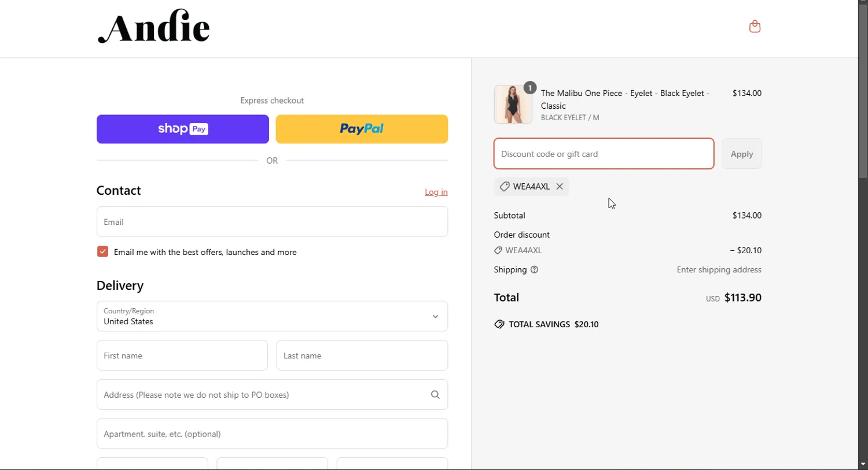The width and height of the screenshot is (868, 470).
Task: Click the quantity badge on product thumbnail
Action: [530, 88]
